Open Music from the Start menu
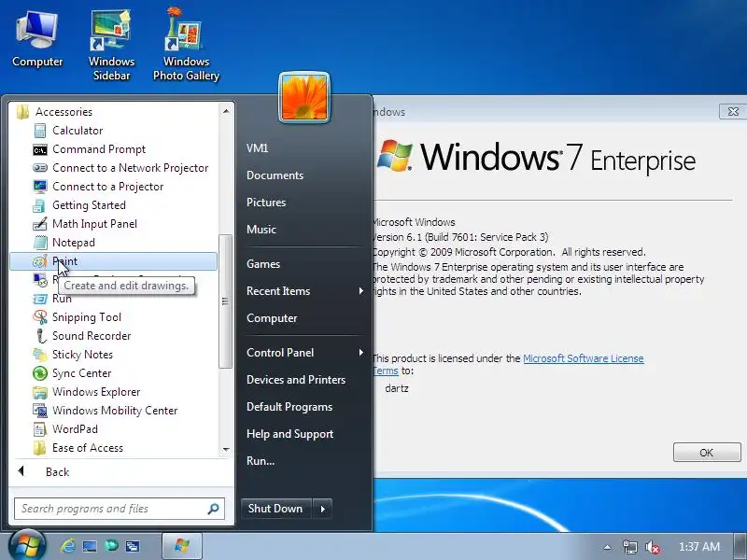This screenshot has width=747, height=560. coord(261,230)
